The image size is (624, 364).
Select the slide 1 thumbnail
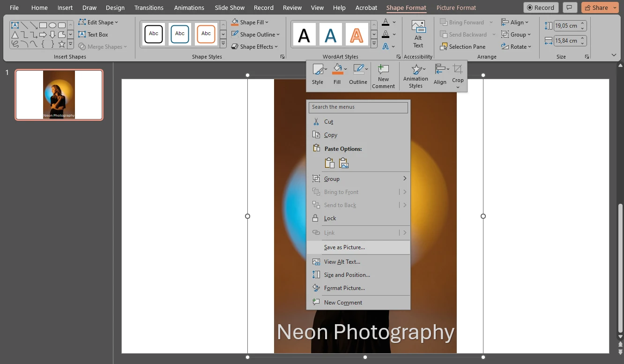tap(59, 95)
